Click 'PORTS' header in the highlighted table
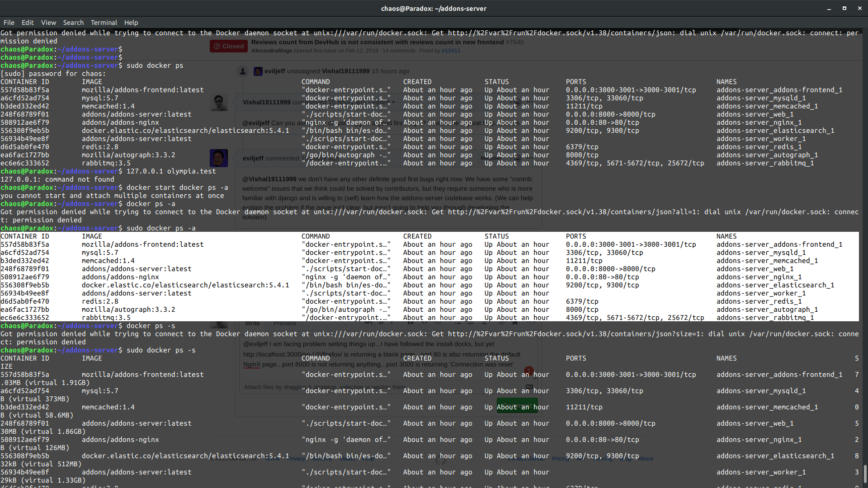Viewport: 868px width, 488px height. pyautogui.click(x=576, y=236)
